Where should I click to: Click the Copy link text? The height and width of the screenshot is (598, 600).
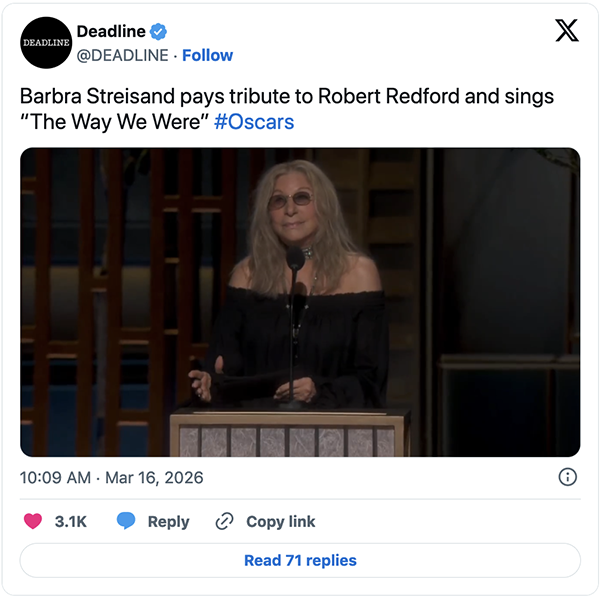[x=281, y=521]
